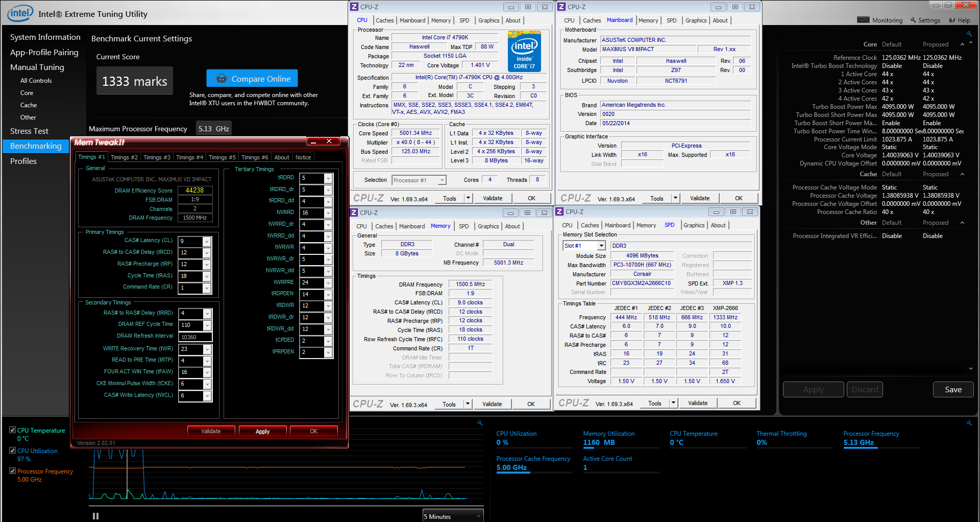Click Apply in Mem TweakIt
The image size is (980, 522).
262,432
